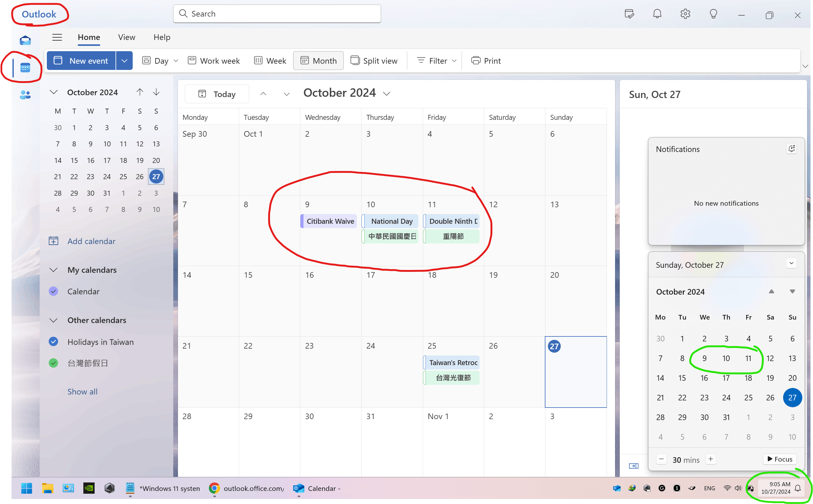Click the Today button
Viewport: 813px width, 504px height.
click(217, 94)
